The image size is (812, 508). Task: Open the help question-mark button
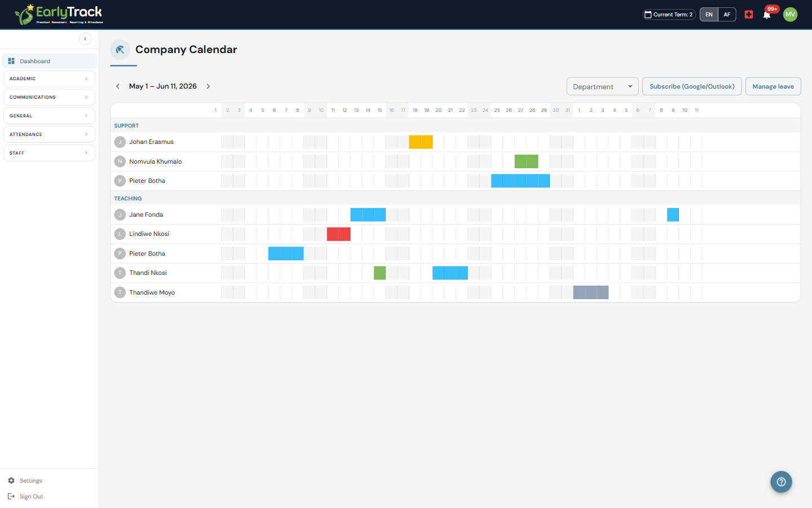(782, 482)
